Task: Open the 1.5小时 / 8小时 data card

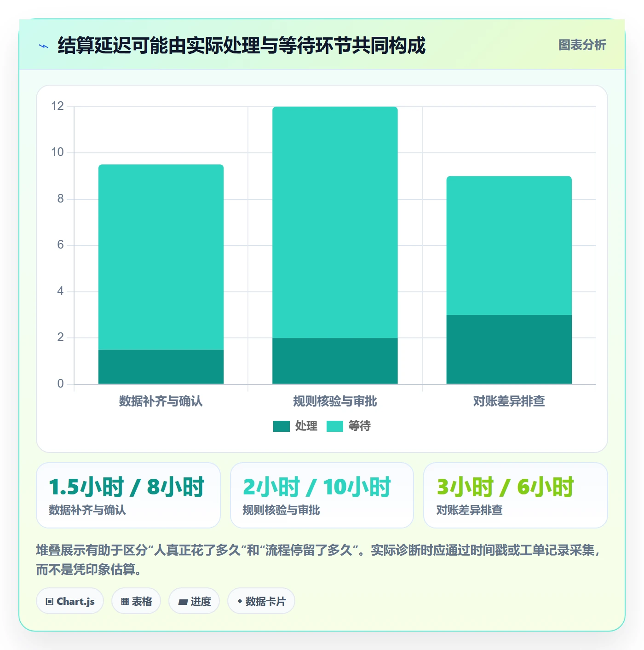Action: (128, 495)
